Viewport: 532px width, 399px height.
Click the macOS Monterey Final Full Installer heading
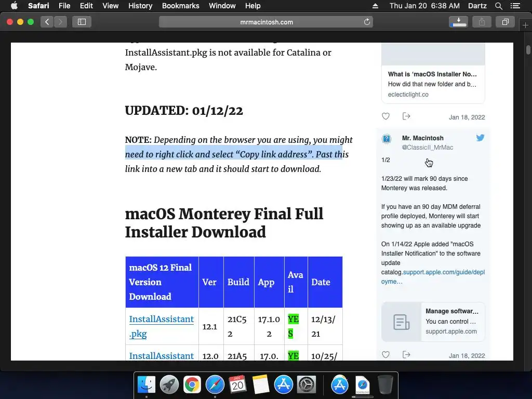point(224,223)
